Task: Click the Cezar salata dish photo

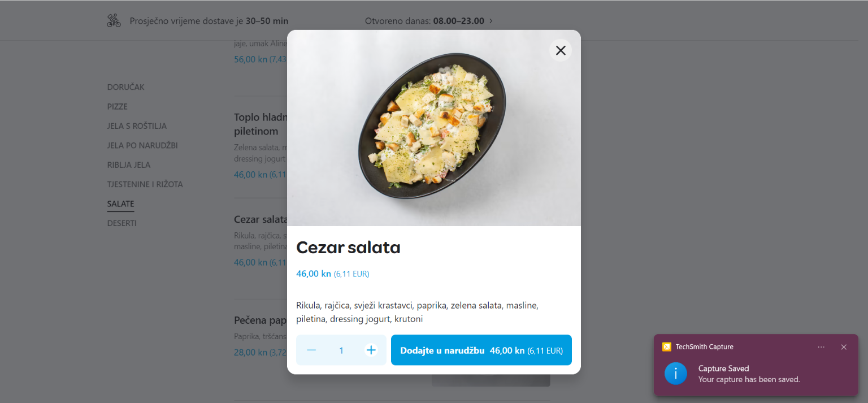Action: 434,128
